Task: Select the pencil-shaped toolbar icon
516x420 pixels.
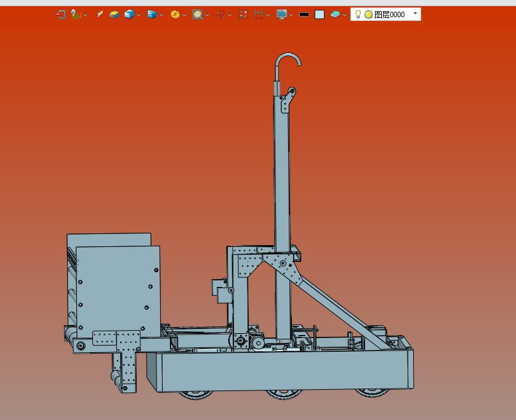Action: pos(99,14)
